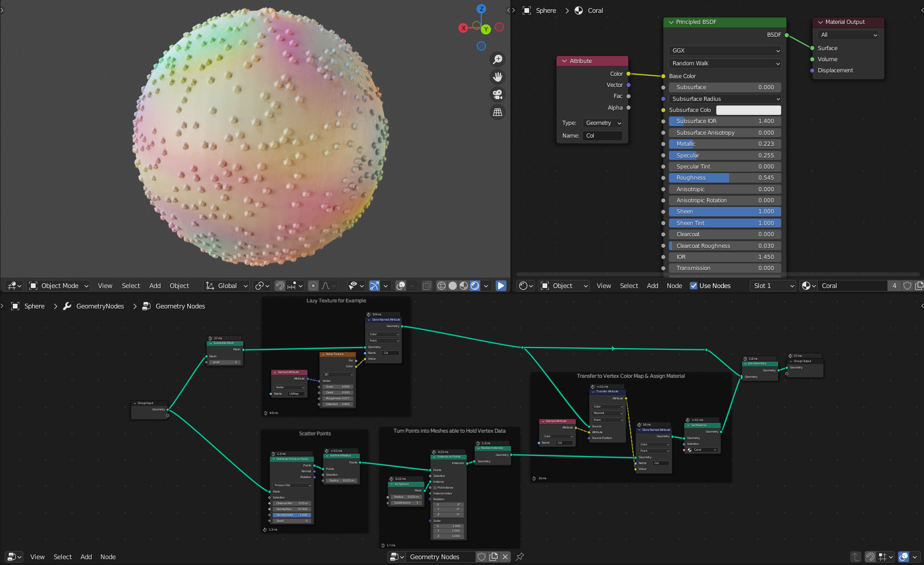Click the Name field containing Col
Screen dimensions: 924x565
pos(603,136)
